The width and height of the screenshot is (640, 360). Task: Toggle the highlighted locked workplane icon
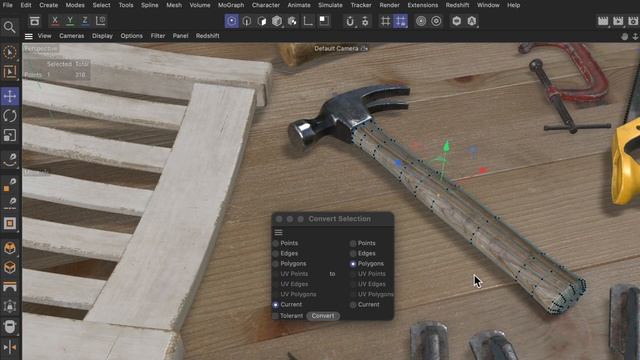(x=400, y=21)
